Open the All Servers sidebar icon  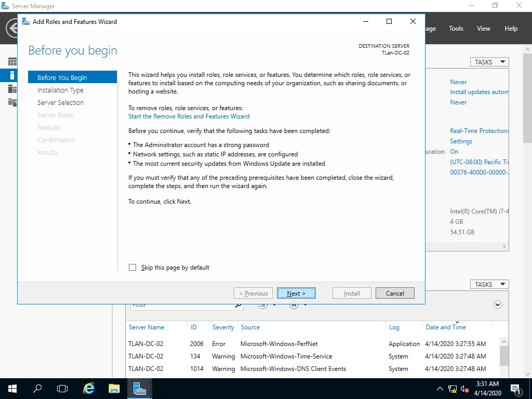[x=12, y=88]
